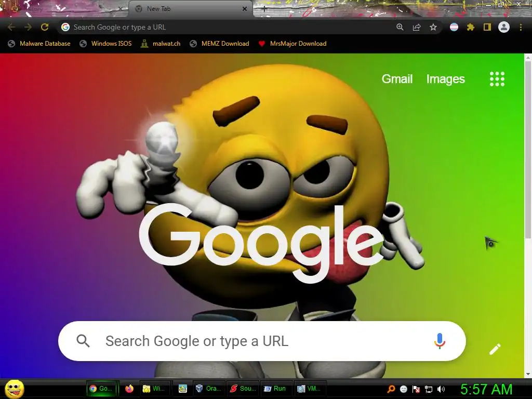Open the Run dialog from the taskbar
Image resolution: width=532 pixels, height=399 pixels.
(275, 389)
